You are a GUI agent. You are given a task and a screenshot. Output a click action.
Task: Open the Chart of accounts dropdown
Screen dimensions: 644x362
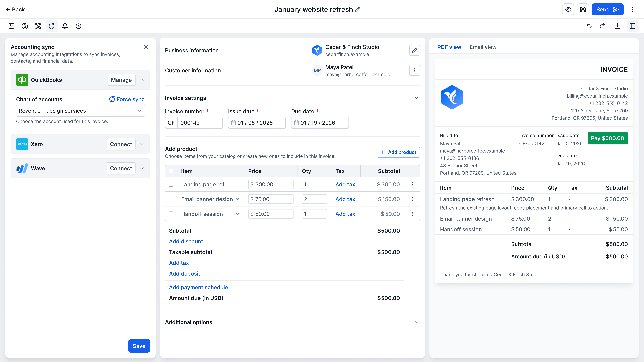[80, 111]
